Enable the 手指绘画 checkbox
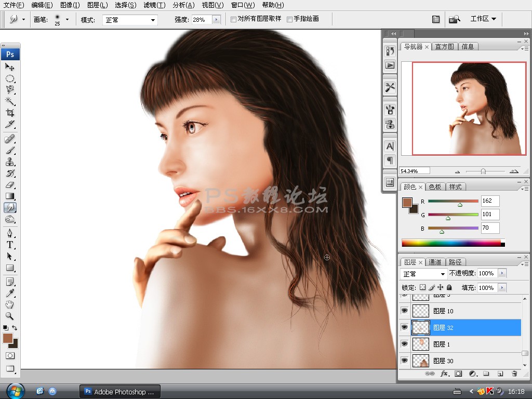532x399 pixels. [289, 19]
